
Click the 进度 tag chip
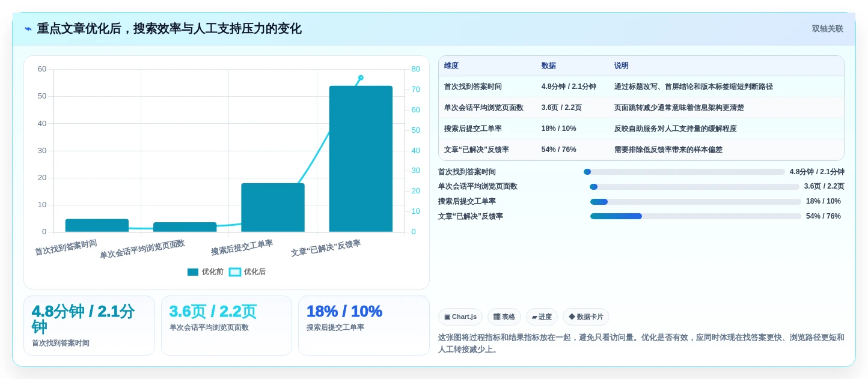click(x=542, y=317)
